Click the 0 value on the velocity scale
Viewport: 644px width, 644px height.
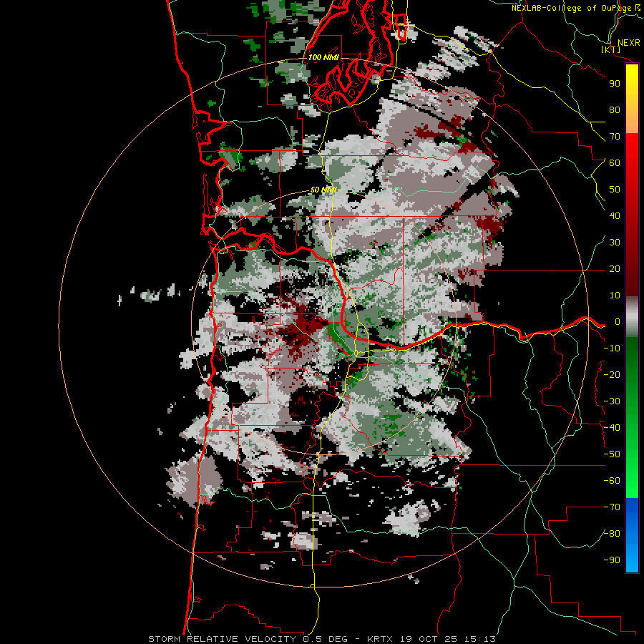618,322
